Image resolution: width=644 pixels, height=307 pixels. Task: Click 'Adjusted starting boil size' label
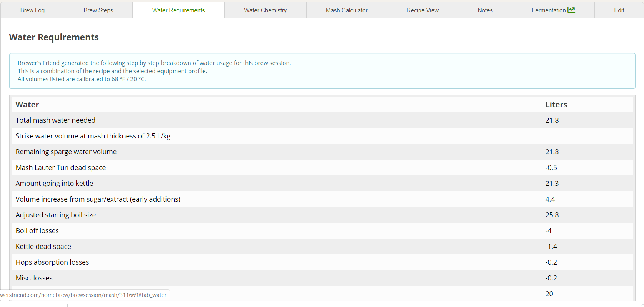56,215
